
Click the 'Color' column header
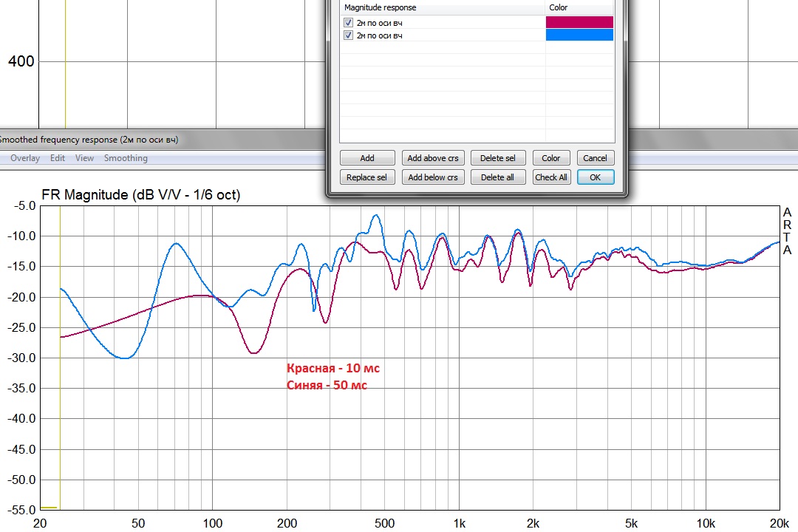[580, 7]
